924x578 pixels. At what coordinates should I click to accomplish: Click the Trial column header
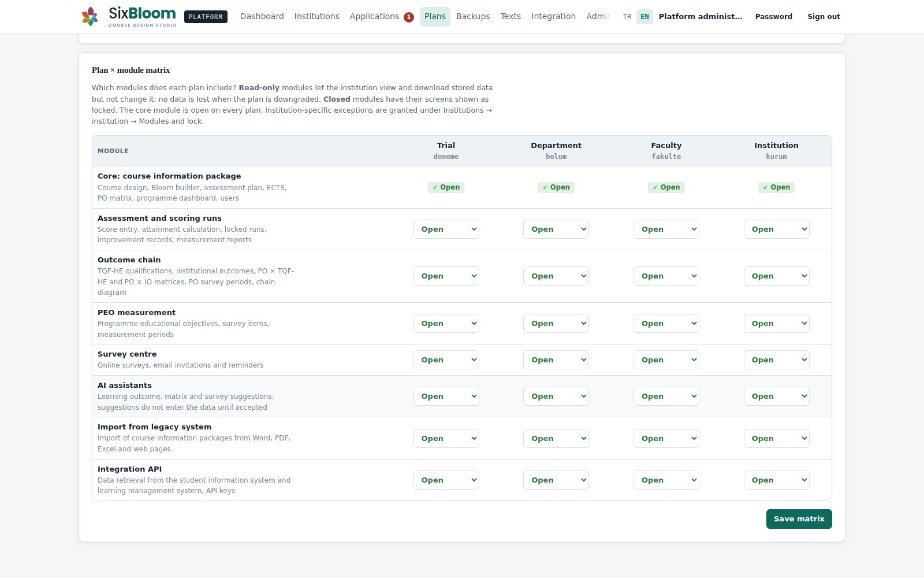pos(446,151)
